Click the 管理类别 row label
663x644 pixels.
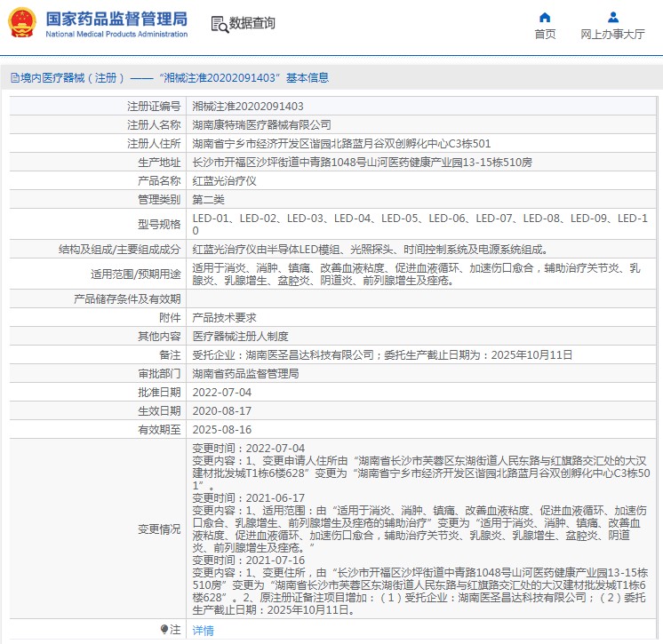click(x=159, y=200)
